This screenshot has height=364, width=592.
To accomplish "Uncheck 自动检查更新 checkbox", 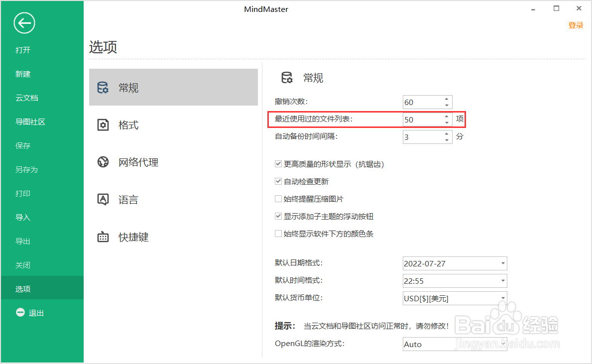I will 278,181.
